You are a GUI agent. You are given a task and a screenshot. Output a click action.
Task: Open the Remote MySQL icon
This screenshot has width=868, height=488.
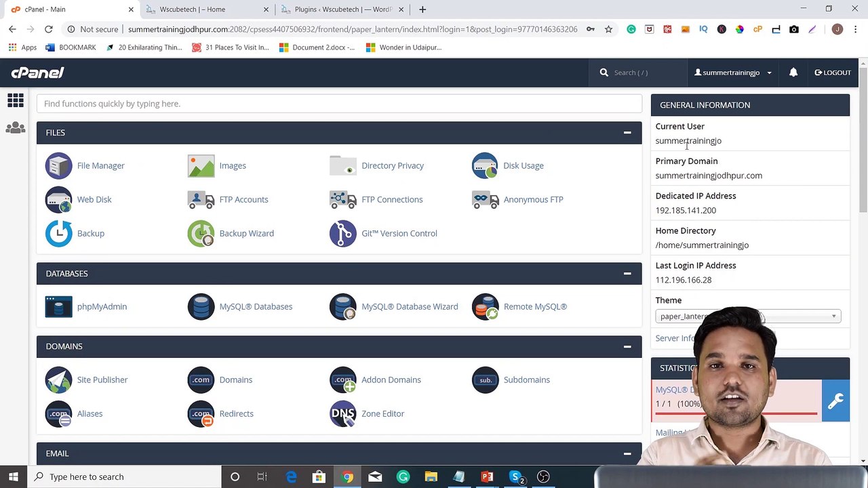[485, 306]
